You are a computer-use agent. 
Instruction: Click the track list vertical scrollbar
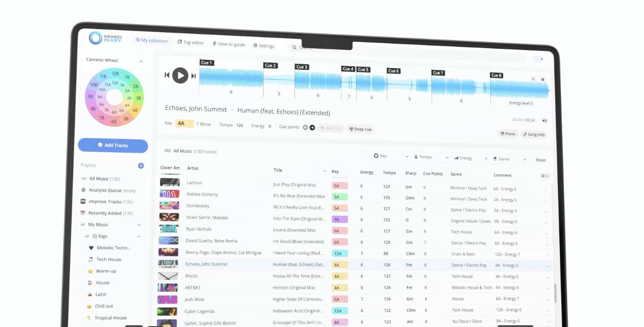555,293
